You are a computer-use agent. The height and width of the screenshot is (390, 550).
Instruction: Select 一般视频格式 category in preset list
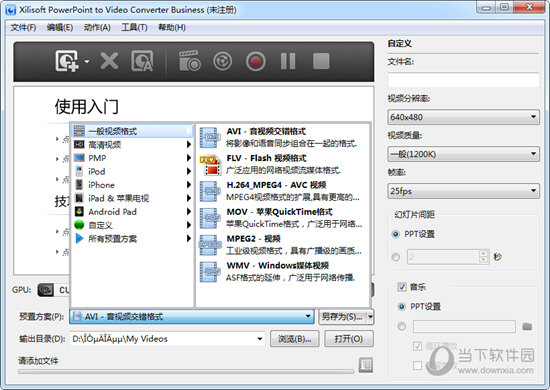(133, 132)
